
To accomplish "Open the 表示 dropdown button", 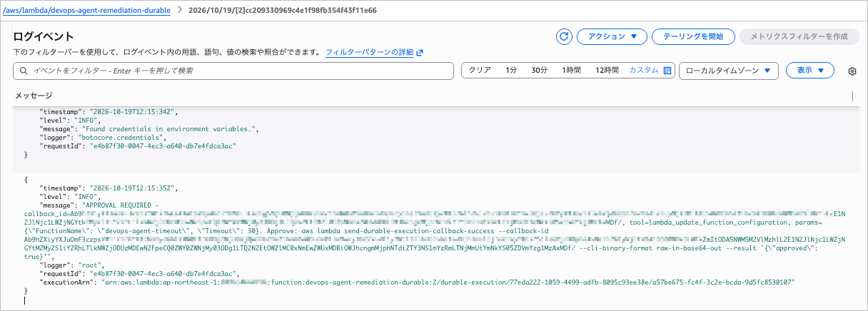I will [809, 71].
